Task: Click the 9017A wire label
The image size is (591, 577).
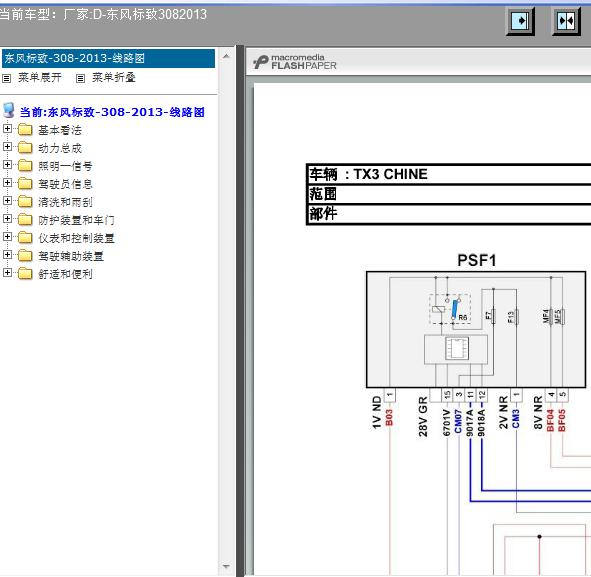Action: (470, 423)
